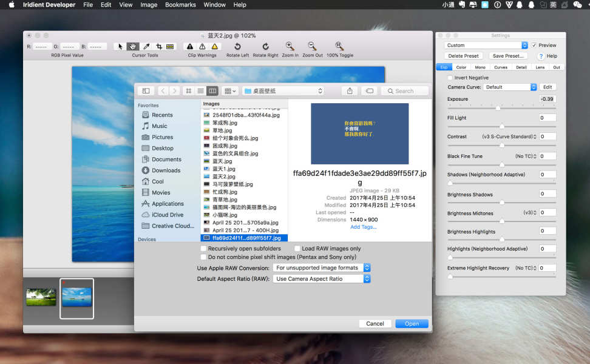Click the Fill Light slider
This screenshot has height=364, width=590.
coord(501,127)
